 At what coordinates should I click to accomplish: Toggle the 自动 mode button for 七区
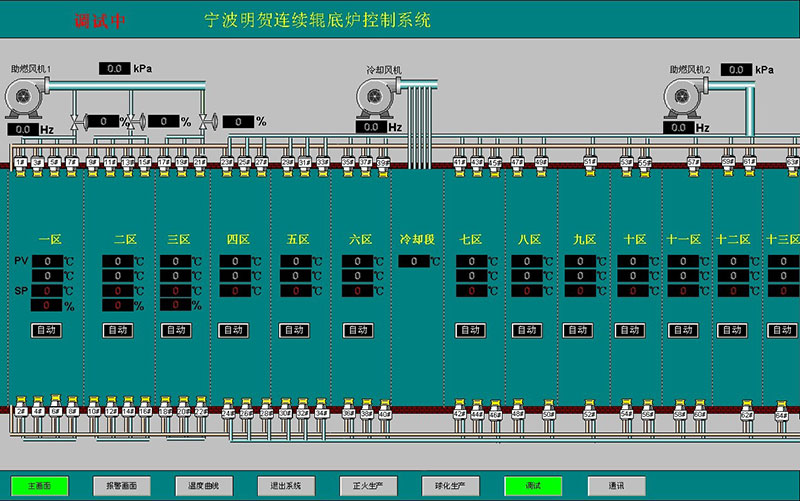[470, 330]
